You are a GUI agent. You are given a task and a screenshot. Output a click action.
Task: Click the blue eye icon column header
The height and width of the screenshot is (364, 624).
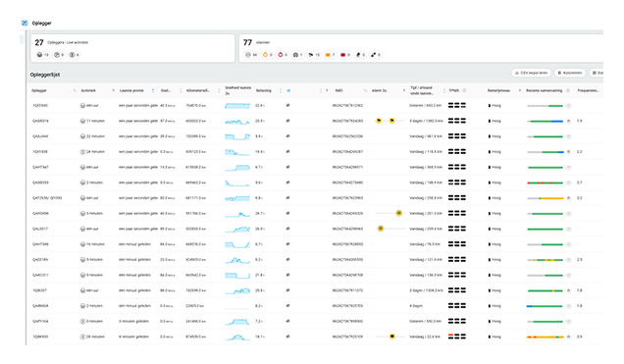(288, 90)
